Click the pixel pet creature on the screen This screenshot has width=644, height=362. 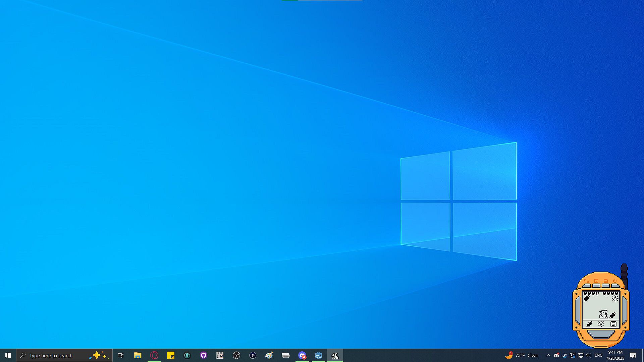[603, 314]
